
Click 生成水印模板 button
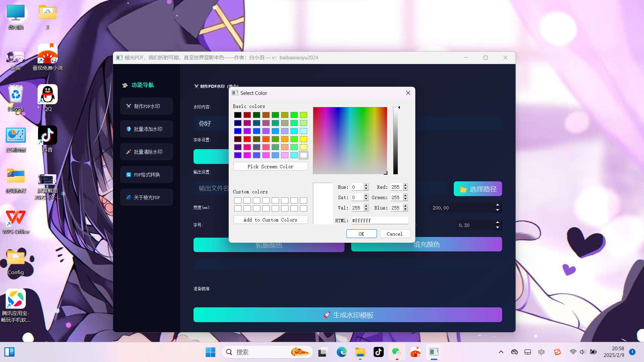[347, 315]
